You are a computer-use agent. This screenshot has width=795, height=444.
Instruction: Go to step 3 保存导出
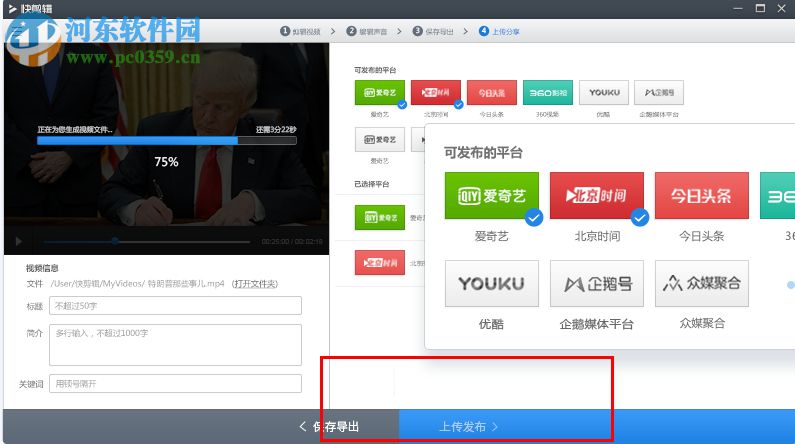pyautogui.click(x=433, y=31)
